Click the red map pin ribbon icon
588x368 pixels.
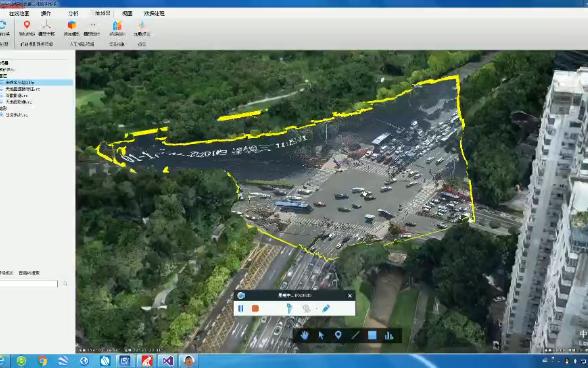[27, 25]
